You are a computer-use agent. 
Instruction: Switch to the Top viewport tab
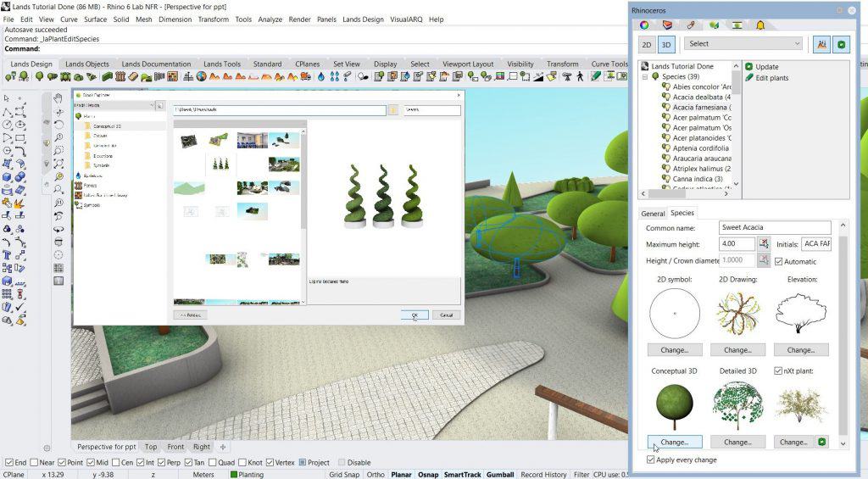[x=151, y=446]
